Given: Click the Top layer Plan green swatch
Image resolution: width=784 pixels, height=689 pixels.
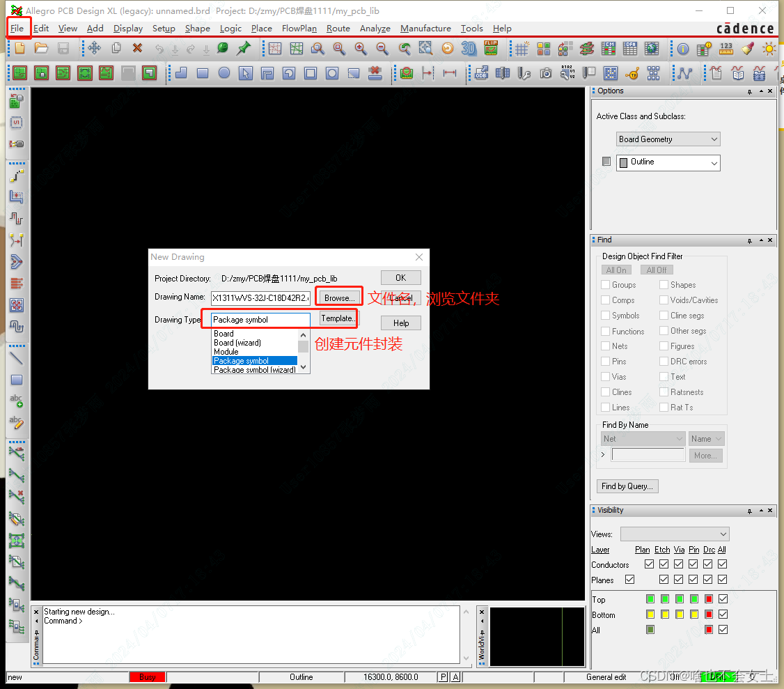Looking at the screenshot, I should (650, 599).
